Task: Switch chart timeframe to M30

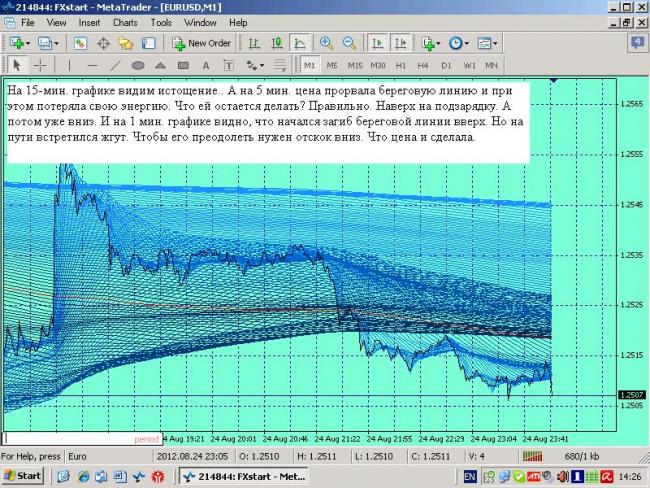Action: 378,66
